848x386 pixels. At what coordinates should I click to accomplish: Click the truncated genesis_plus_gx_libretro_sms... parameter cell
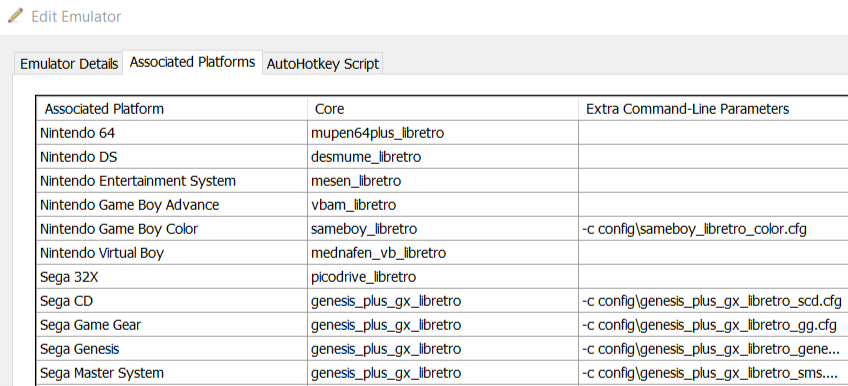pos(713,373)
